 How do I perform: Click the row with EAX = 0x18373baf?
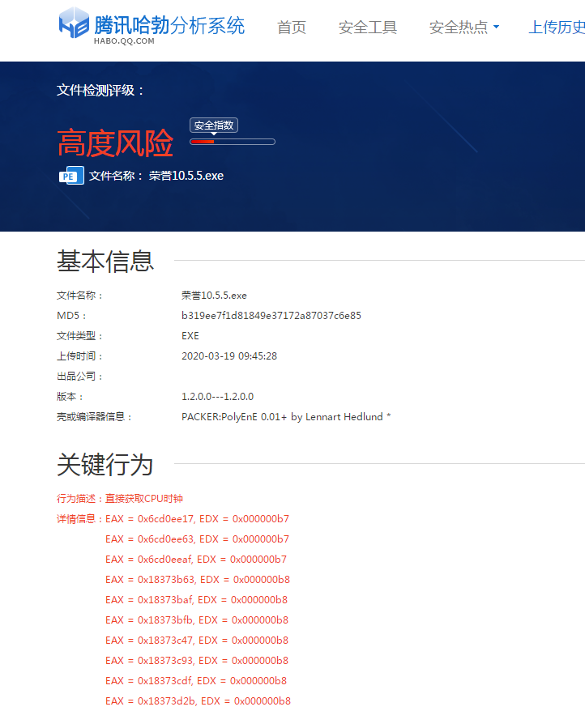(x=197, y=600)
